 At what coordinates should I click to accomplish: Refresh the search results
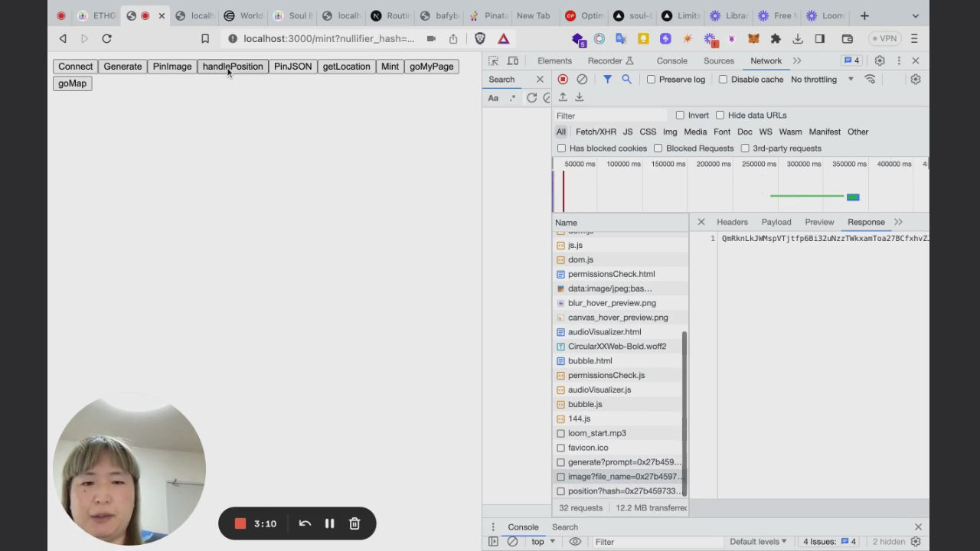pos(531,97)
